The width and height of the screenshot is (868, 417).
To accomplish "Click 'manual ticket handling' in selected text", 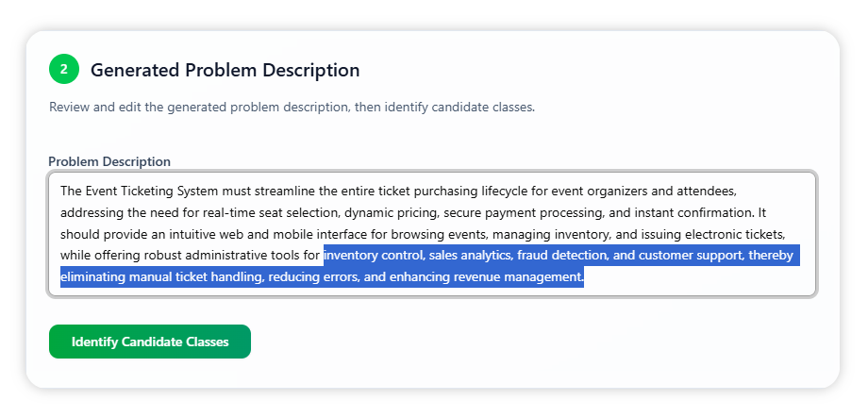I will click(198, 277).
